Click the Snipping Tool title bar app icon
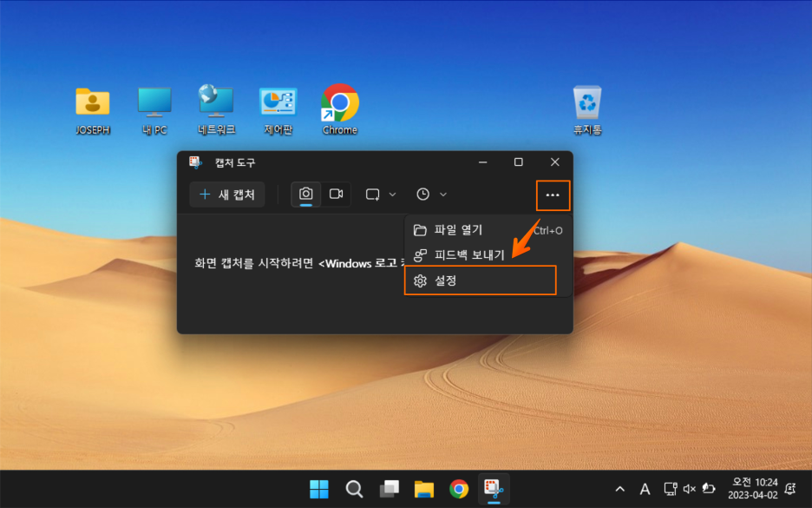812x508 pixels. coord(195,162)
